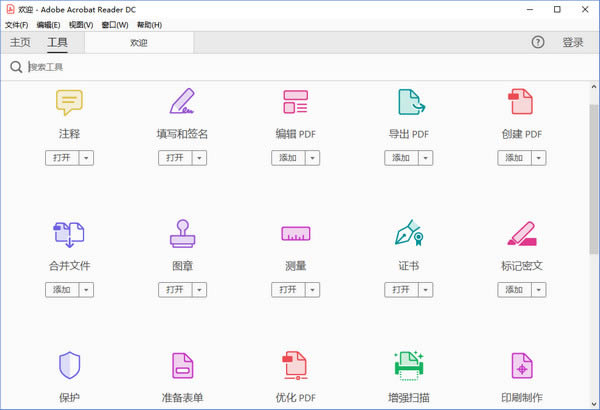The width and height of the screenshot is (600, 410).
Task: Click the 准备表单 label text
Action: click(183, 398)
